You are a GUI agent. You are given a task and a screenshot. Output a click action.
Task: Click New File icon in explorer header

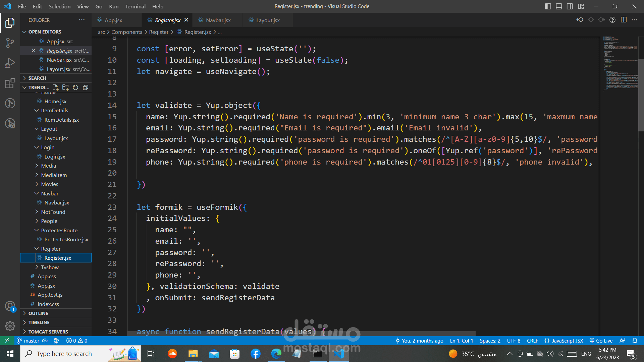55,87
